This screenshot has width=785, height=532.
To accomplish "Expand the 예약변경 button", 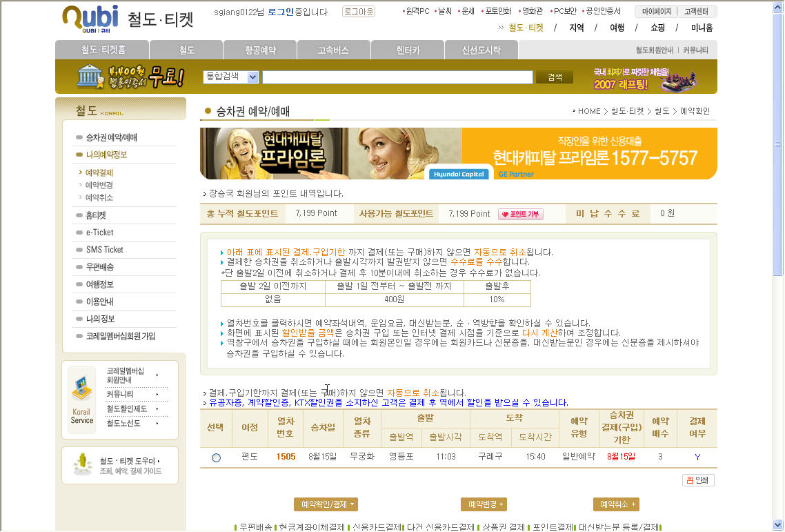I will (485, 504).
